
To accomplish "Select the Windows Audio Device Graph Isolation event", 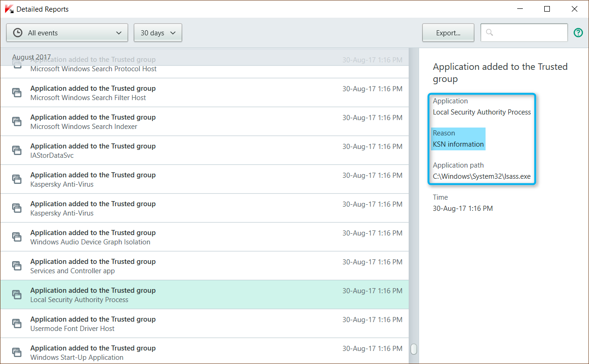I will point(204,237).
